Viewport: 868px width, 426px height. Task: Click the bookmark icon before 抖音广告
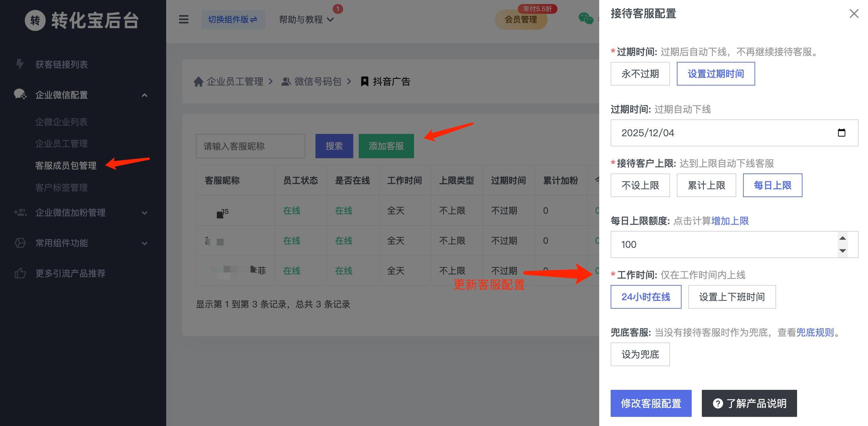click(x=364, y=81)
